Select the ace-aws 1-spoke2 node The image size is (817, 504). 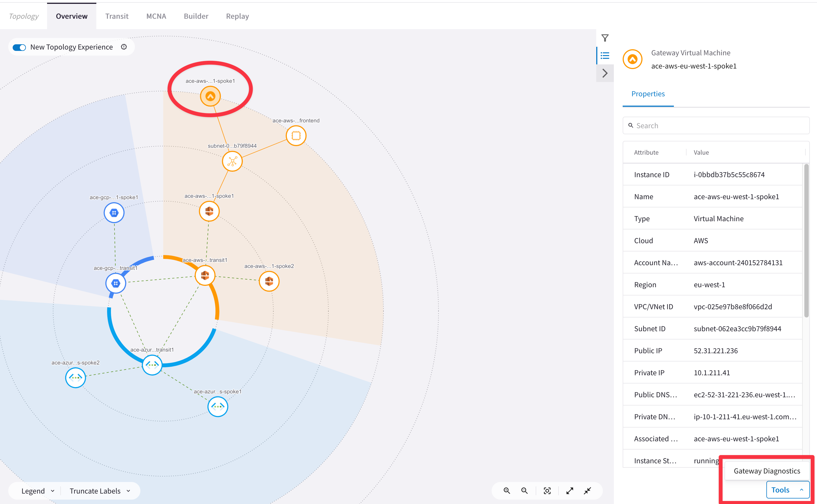point(269,281)
